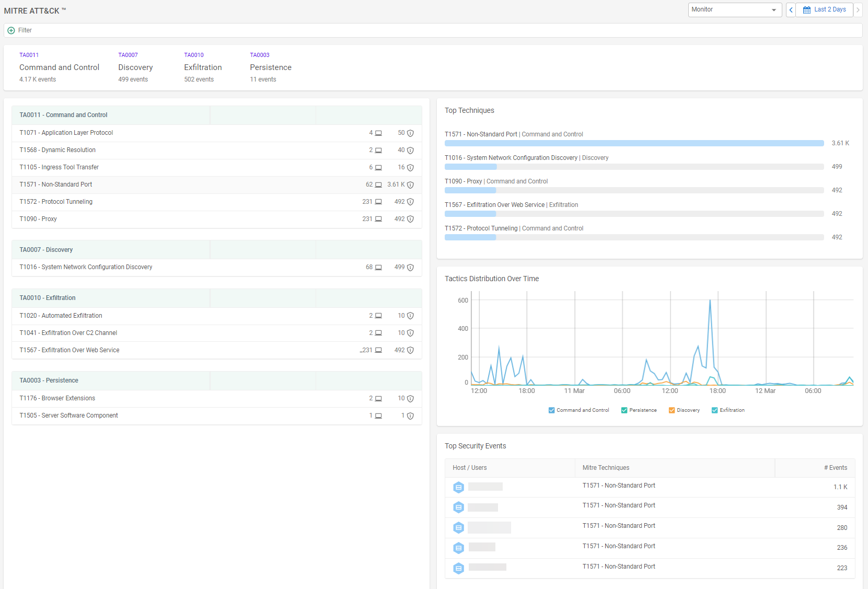Screen dimensions: 868x589
Task: Click the host hexagon icon for the 1.1 K event row
Action: (458, 487)
